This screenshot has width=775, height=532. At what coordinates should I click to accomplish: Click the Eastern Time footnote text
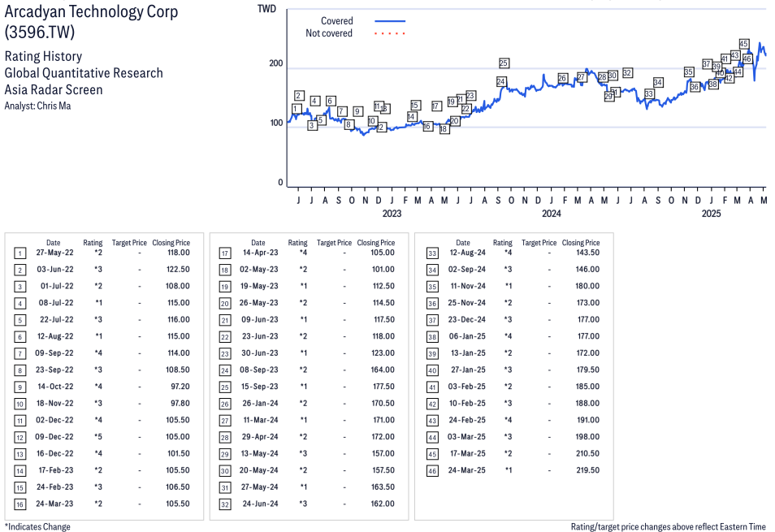669,526
